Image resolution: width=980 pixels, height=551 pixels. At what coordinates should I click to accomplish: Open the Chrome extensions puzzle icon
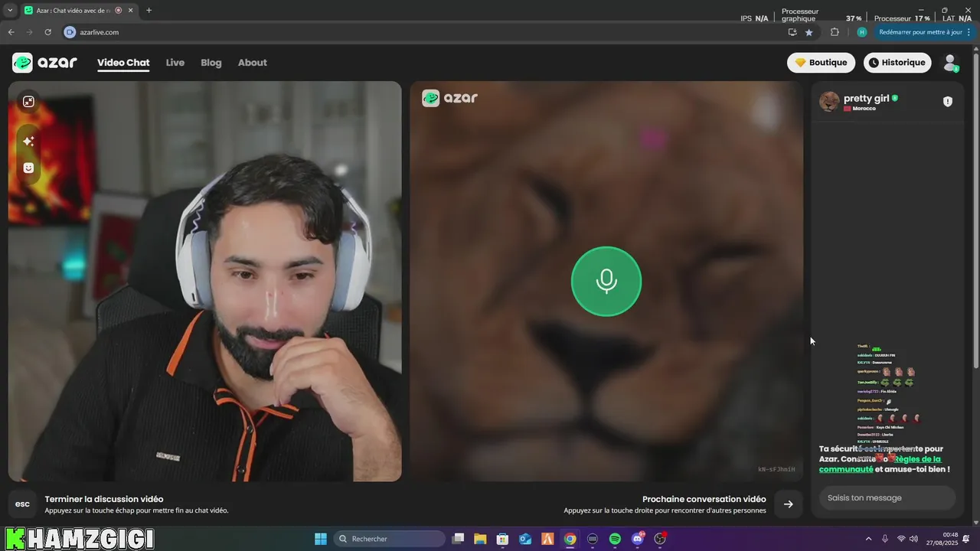pos(835,32)
